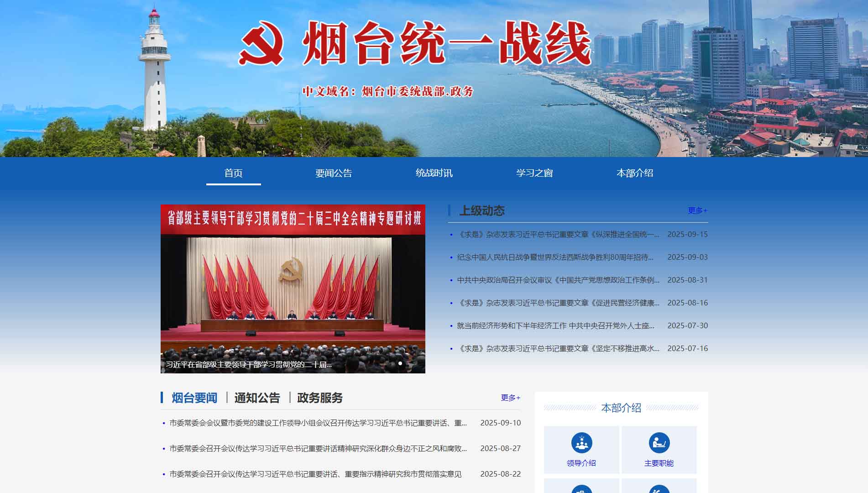
Task: Click the date 2025-08-22
Action: click(x=501, y=474)
